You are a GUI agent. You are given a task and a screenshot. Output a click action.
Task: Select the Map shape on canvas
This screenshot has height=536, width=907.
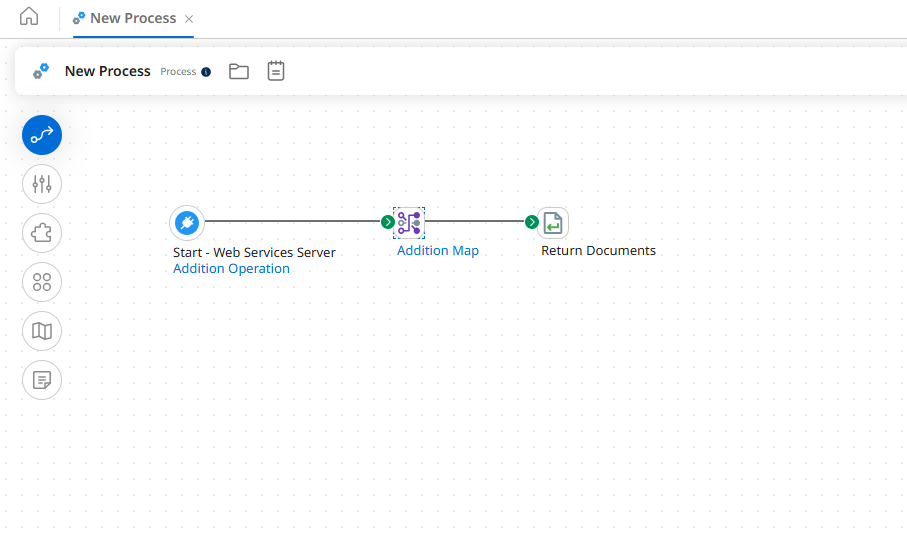point(409,223)
